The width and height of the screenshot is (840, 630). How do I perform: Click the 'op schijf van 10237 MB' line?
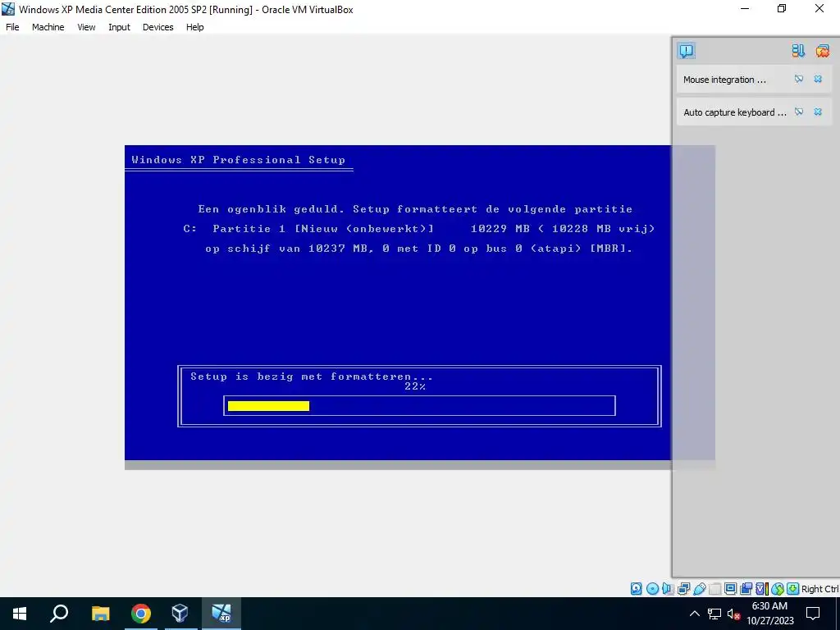coord(419,249)
